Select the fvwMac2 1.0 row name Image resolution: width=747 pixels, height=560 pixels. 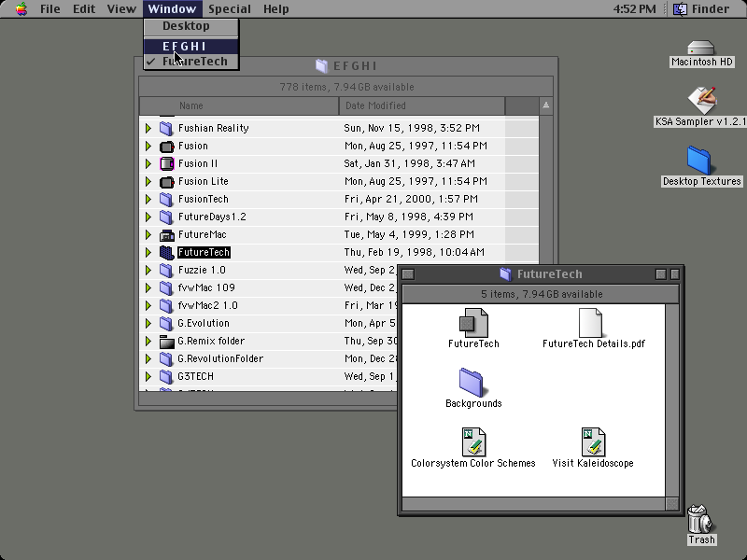coord(207,306)
